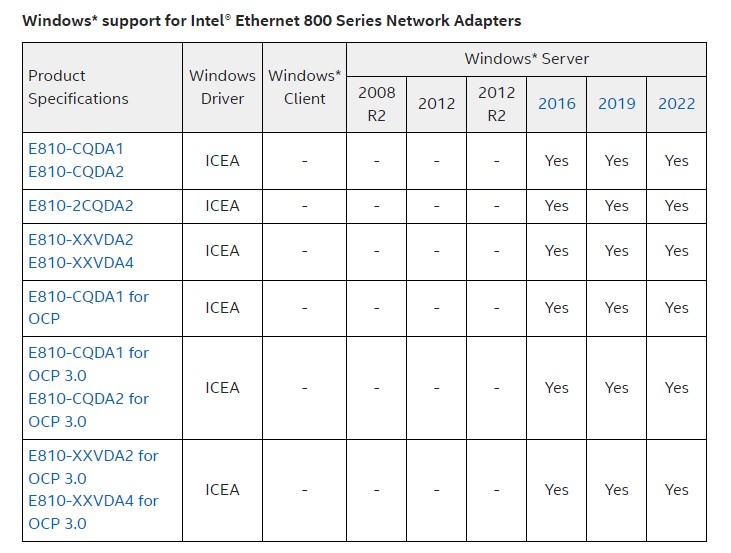Click the E810-2CQDA2 product link
This screenshot has width=731, height=553.
coord(80,206)
